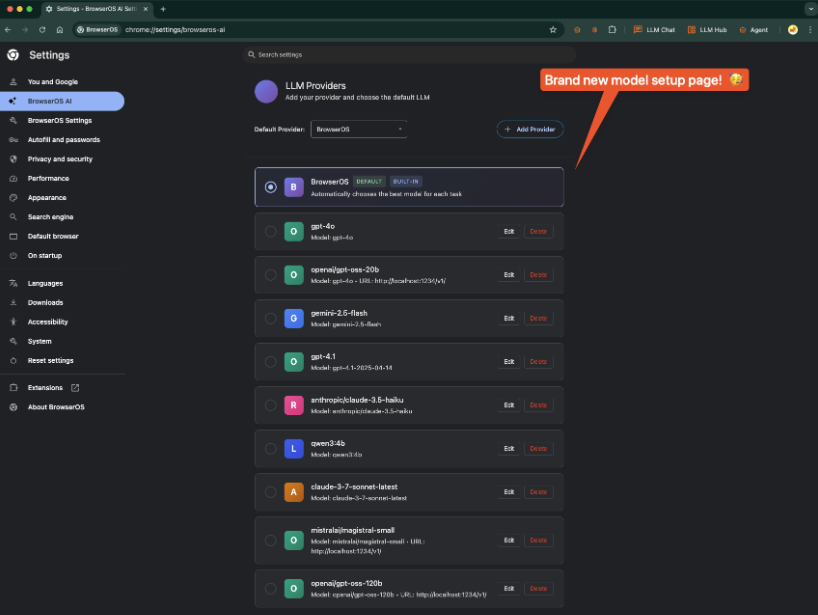Screen dimensions: 818x615
Task: Click the green O icon for gpt-4o
Action: pos(294,231)
